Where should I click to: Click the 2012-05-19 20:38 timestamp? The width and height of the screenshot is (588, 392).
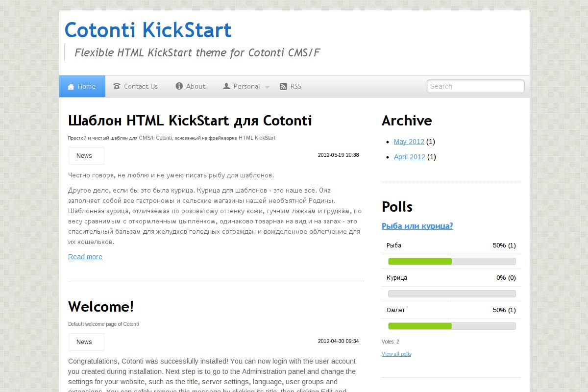coord(339,155)
